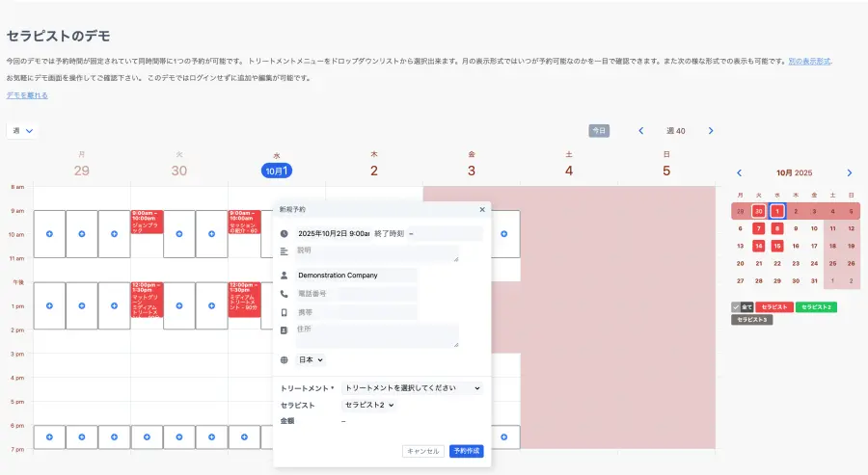Go to previous month in mini calendar
868x475 pixels.
[740, 173]
